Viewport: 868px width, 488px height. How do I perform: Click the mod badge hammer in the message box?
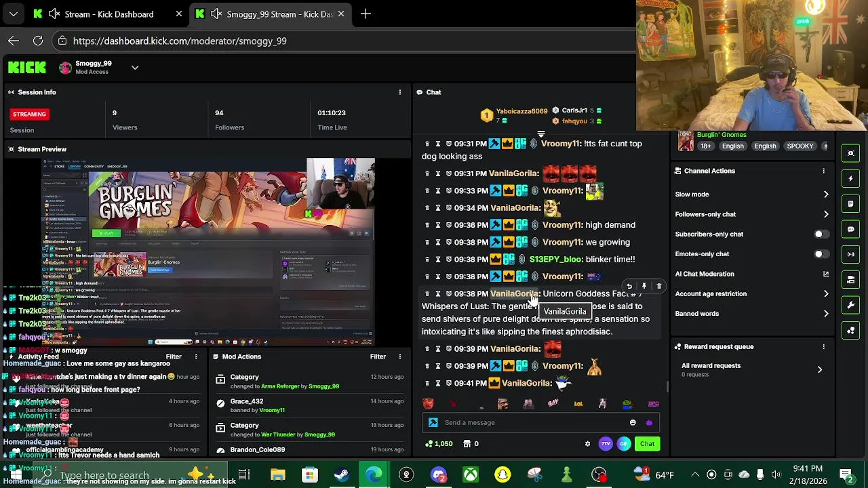click(434, 422)
